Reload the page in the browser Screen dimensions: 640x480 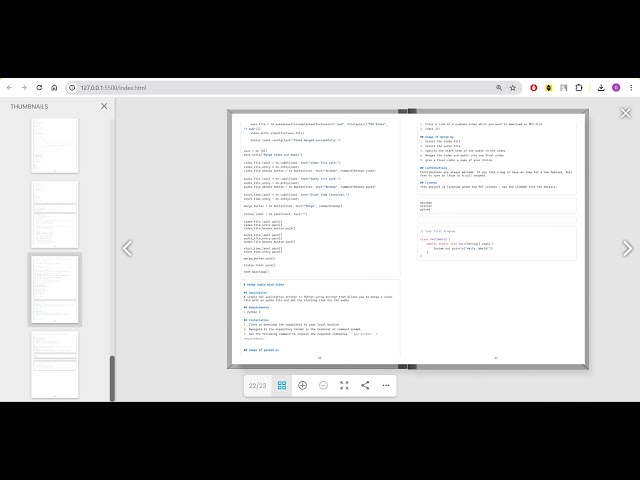pyautogui.click(x=40, y=88)
